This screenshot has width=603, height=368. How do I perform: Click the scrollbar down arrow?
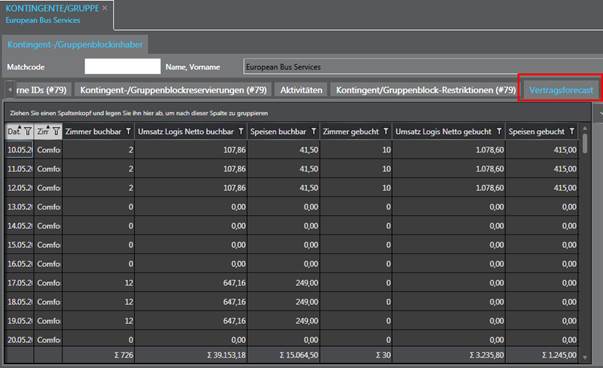(x=585, y=357)
